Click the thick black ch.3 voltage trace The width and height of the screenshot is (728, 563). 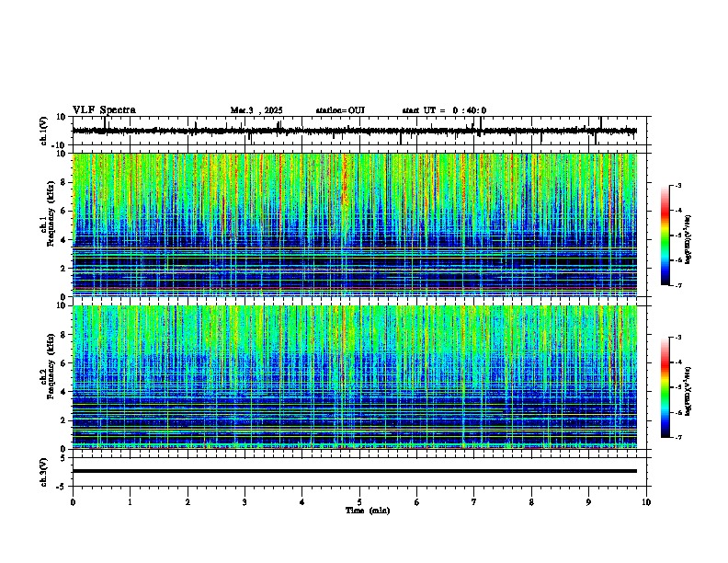coord(355,471)
